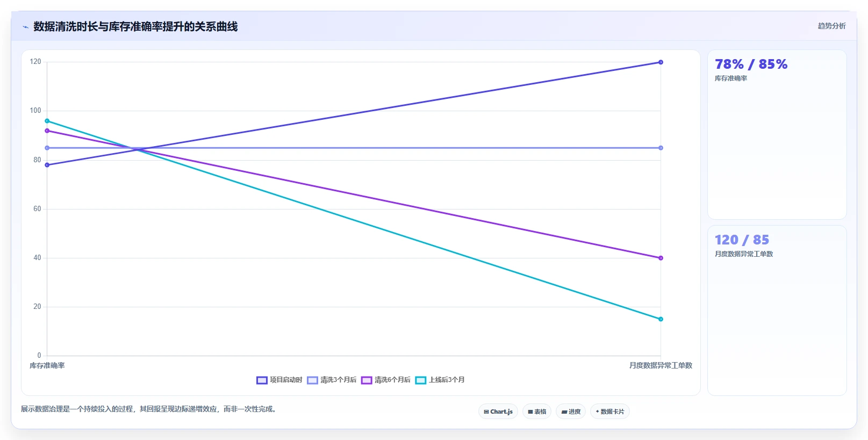Click the 上线后3个月 left data point at 96
The height and width of the screenshot is (440, 868).
click(x=47, y=121)
